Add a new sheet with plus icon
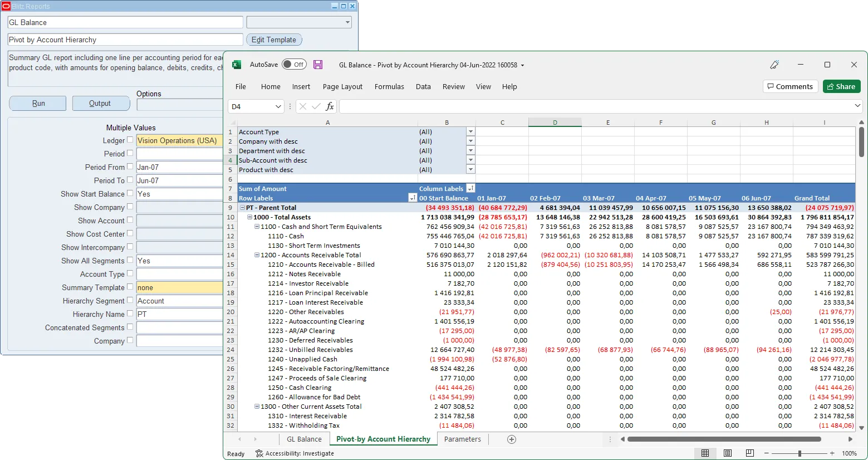This screenshot has height=460, width=868. 512,439
